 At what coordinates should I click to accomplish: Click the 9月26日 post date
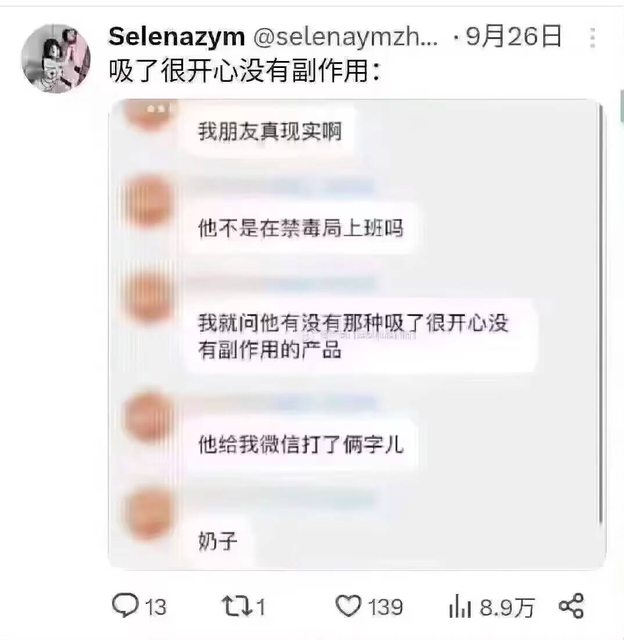pos(513,36)
